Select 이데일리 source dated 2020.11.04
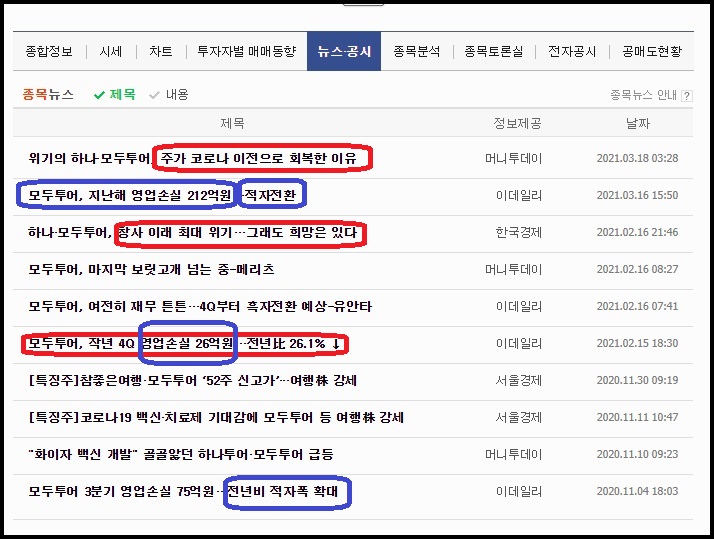Viewport: 714px width, 539px height. [x=519, y=492]
